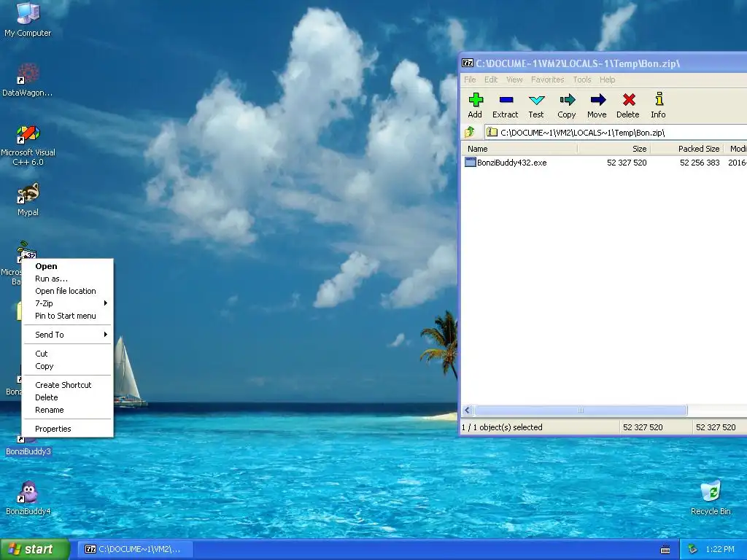Click the Test toolbar icon
The image size is (747, 560).
click(x=536, y=105)
